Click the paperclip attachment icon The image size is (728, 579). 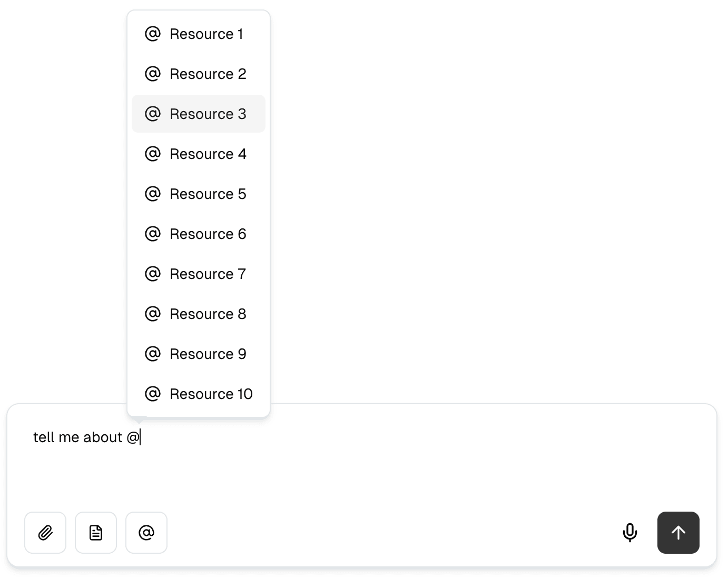tap(45, 533)
